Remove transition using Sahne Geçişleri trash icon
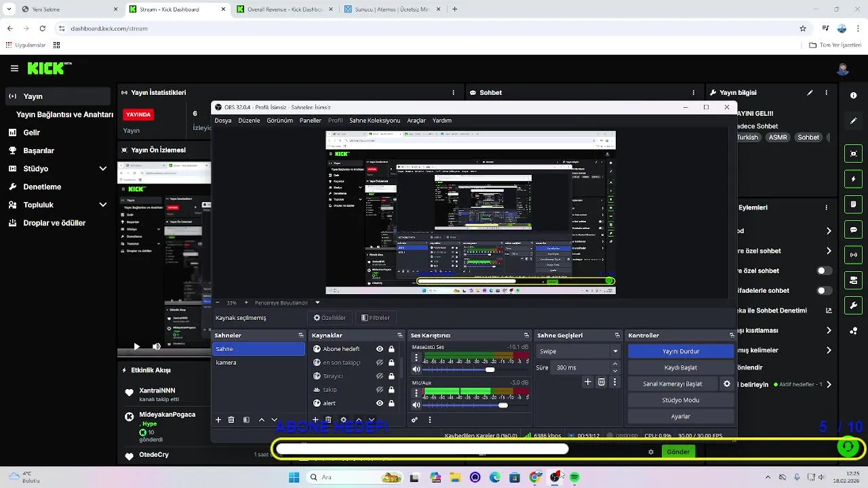This screenshot has width=868, height=488. pos(601,382)
